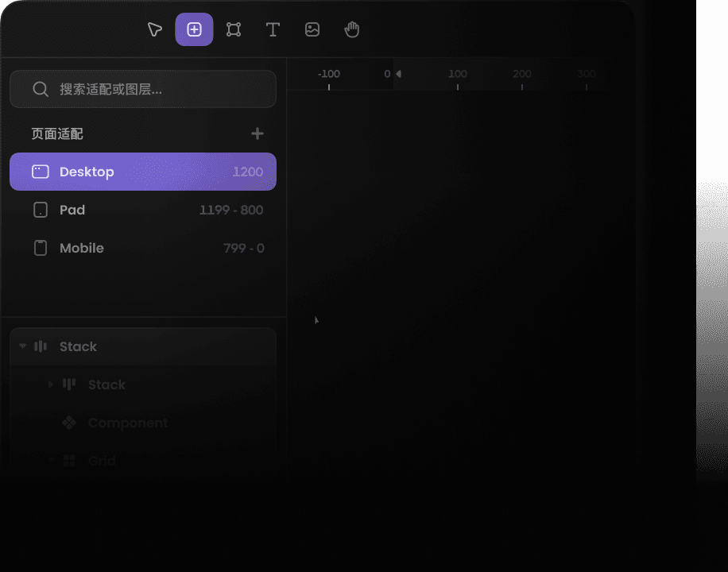The width and height of the screenshot is (728, 572).
Task: Click the 页面适配 section header
Action: [57, 134]
